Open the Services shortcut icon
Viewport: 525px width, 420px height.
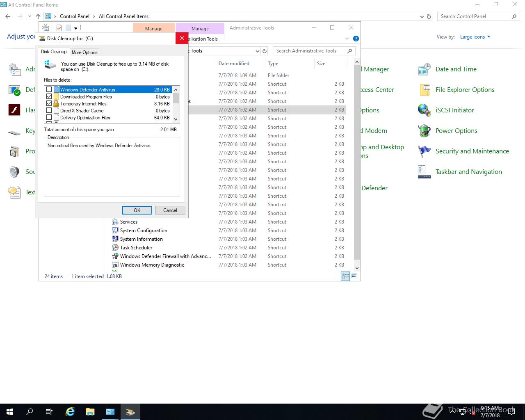coord(115,221)
